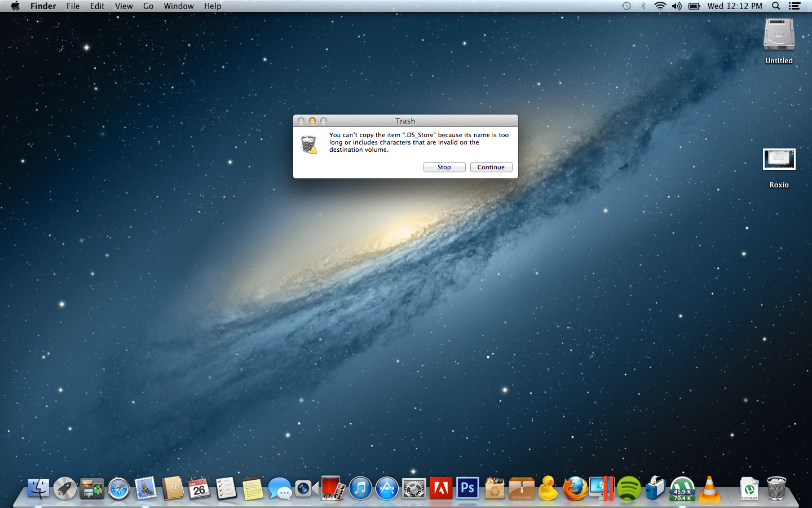The width and height of the screenshot is (812, 508).
Task: Open the blue toaster app icon in dock
Action: pyautogui.click(x=655, y=489)
